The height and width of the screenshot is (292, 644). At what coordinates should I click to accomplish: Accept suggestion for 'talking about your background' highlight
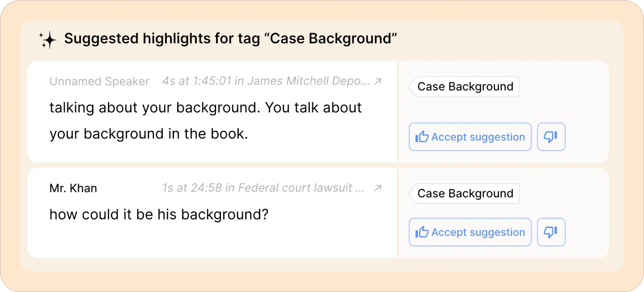pyautogui.click(x=470, y=137)
